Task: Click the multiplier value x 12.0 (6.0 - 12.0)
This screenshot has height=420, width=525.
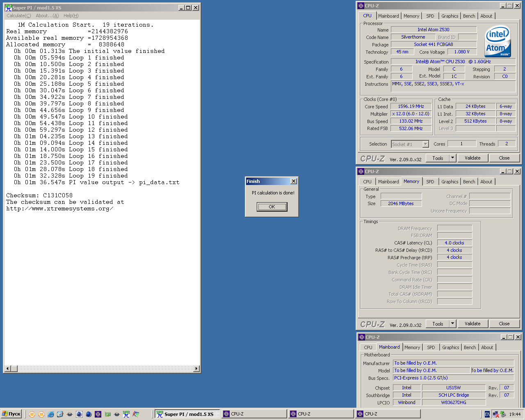Action: pos(411,114)
